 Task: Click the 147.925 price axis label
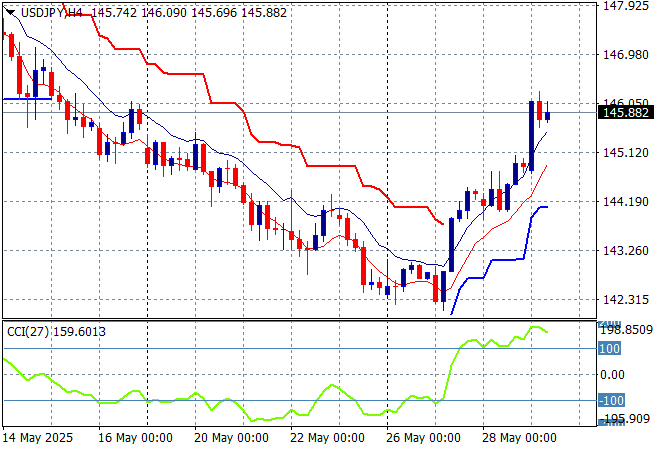pyautogui.click(x=626, y=5)
